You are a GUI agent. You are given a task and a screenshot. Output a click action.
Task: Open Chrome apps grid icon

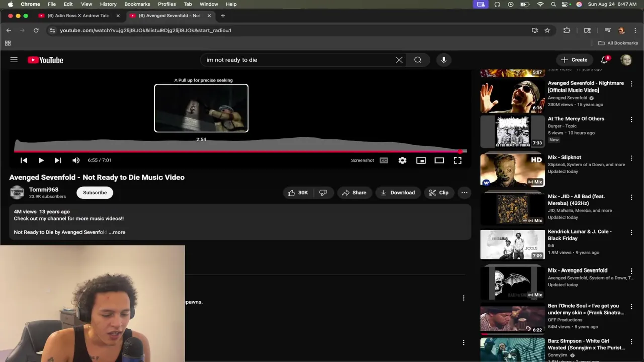coord(8,43)
